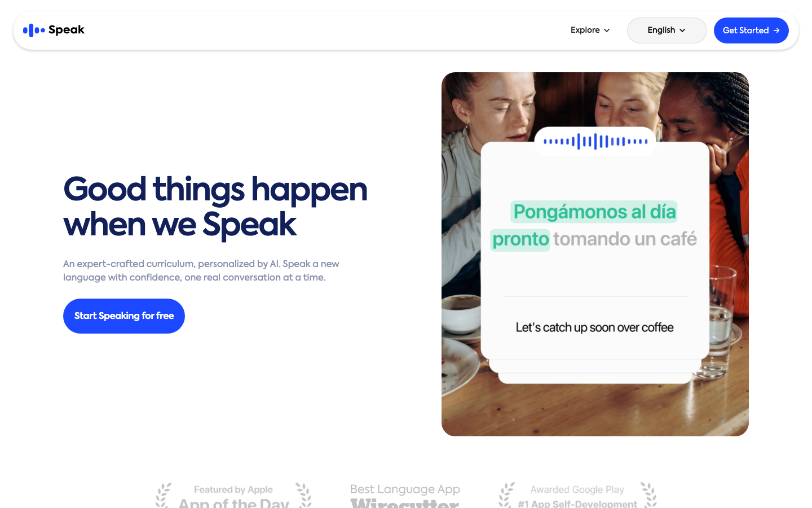This screenshot has height=508, width=812.
Task: Click the 'Good things happen when we Speak' headline
Action: tap(215, 206)
